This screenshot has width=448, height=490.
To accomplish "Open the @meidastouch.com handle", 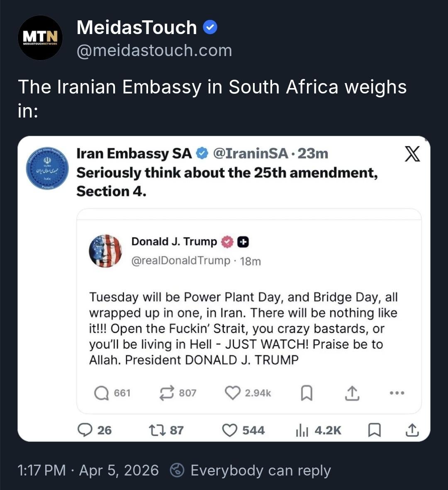I will coord(154,51).
